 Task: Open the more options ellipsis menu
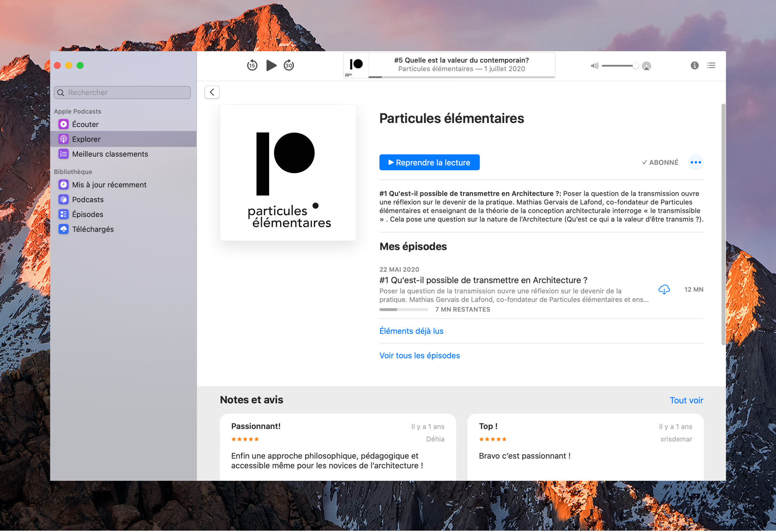(x=696, y=163)
